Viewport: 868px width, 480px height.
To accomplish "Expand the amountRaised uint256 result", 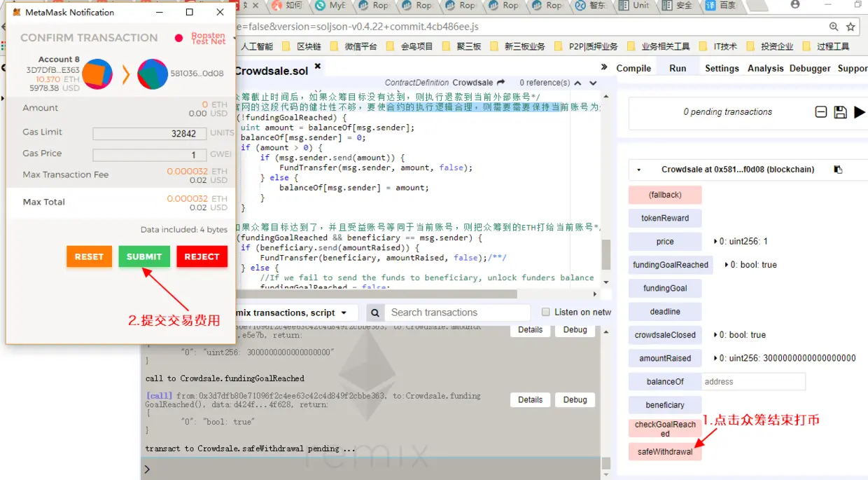I will click(x=714, y=358).
